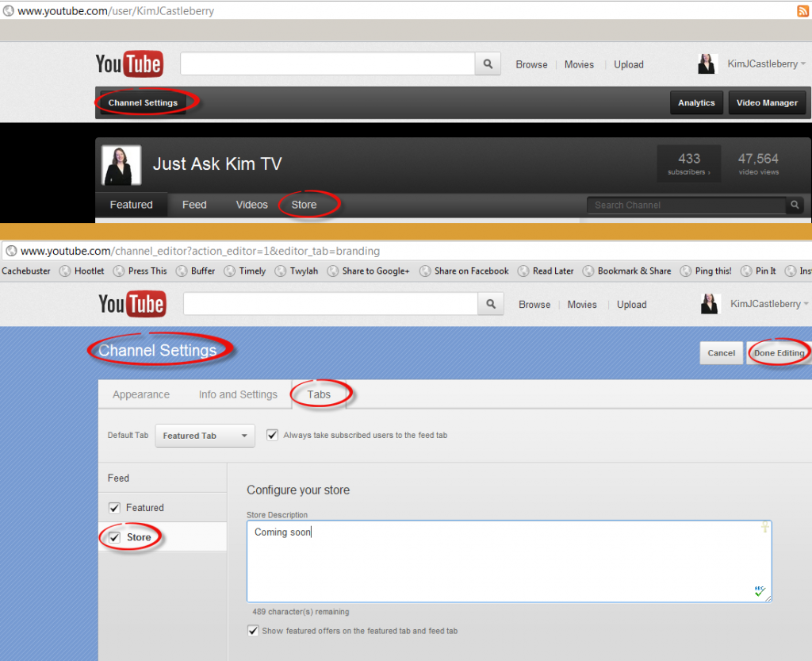Click the address bar showing user/KimJCastleberry
This screenshot has width=812, height=661.
(399, 11)
